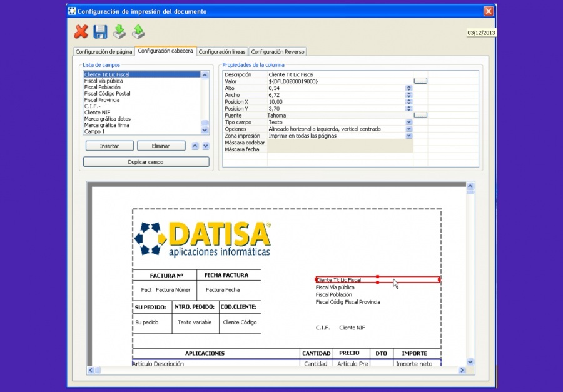Select 'Cliente NIF' field in preview

352,328
